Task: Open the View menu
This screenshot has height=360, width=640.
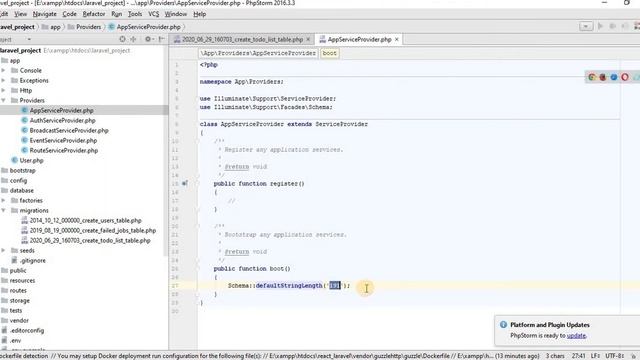Action: point(20,14)
